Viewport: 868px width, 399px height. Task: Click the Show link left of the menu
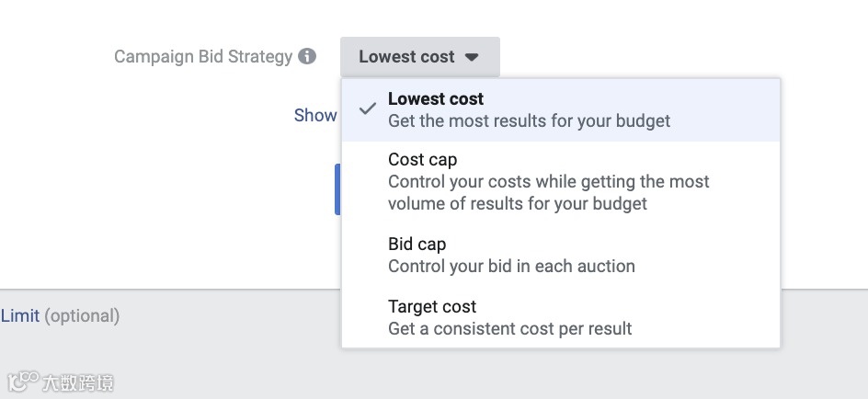point(315,115)
